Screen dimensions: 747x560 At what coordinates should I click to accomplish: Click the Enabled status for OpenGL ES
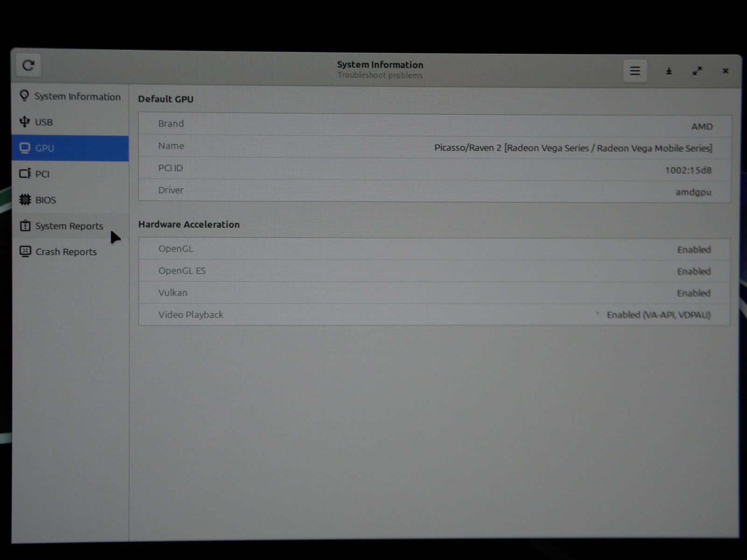click(x=694, y=272)
